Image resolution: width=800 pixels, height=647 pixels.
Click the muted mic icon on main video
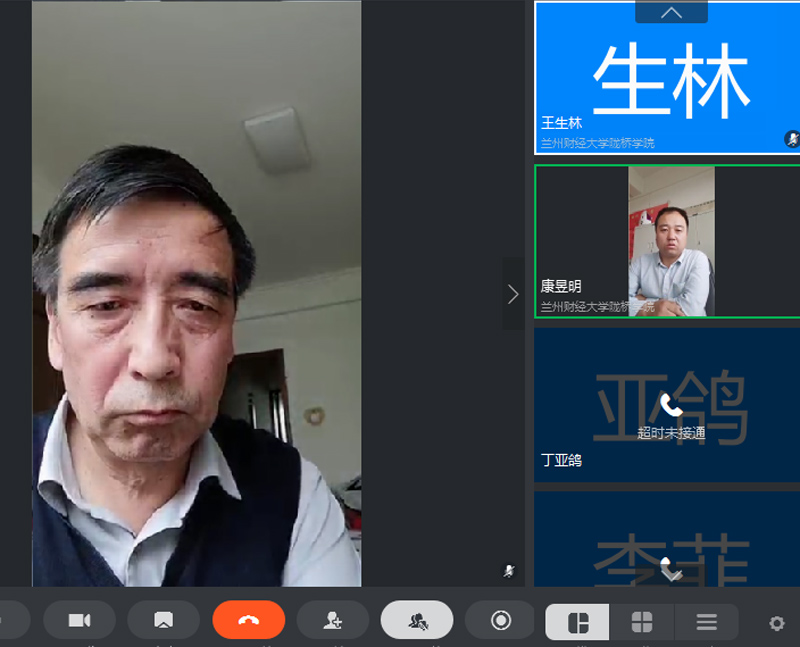pos(509,571)
